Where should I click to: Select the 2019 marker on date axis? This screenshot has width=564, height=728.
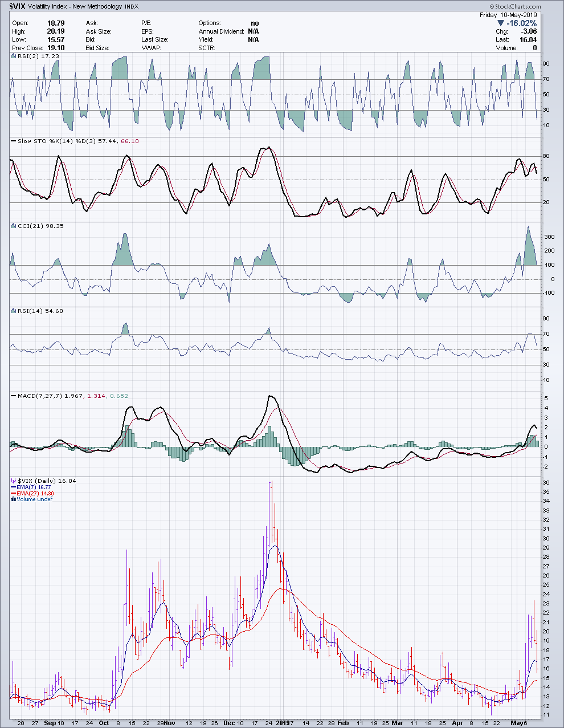point(282,723)
